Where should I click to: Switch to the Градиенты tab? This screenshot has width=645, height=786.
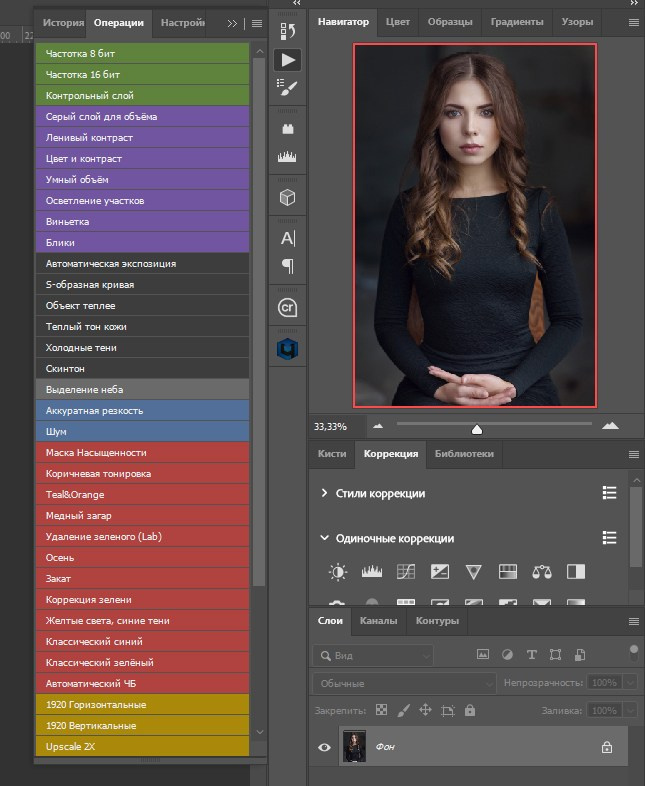(517, 22)
